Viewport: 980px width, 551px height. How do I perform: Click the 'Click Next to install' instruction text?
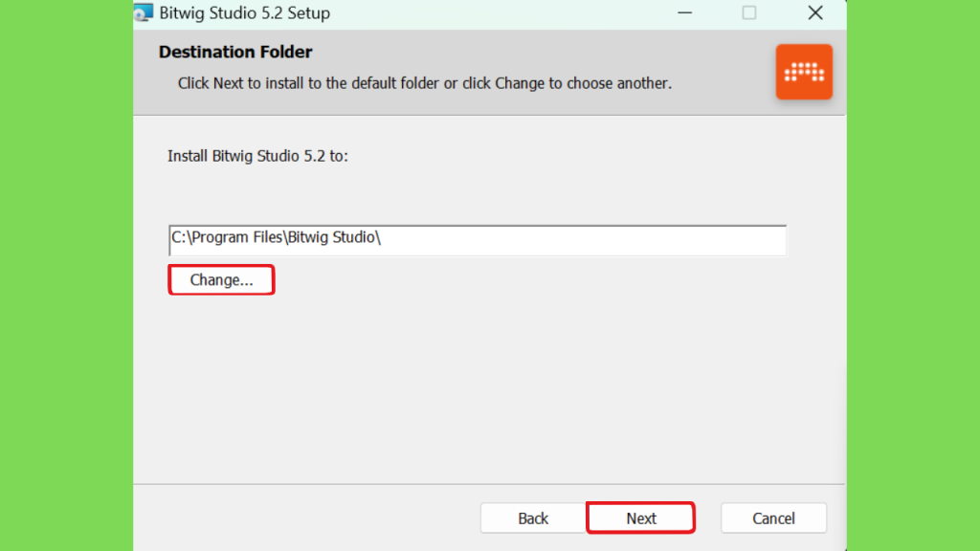click(x=424, y=83)
